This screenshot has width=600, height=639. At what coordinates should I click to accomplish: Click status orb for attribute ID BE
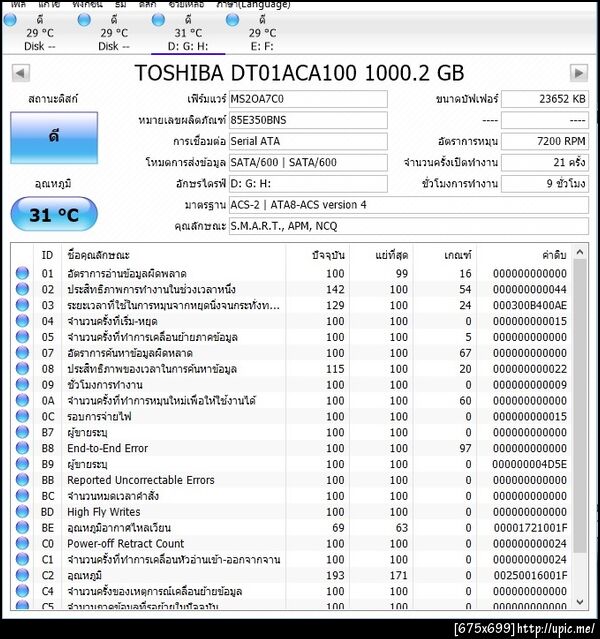coord(22,527)
